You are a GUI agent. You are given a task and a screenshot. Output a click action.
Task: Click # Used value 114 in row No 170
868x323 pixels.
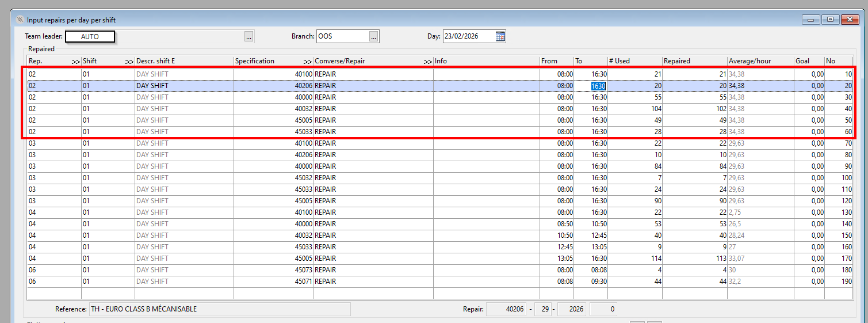[634, 259]
